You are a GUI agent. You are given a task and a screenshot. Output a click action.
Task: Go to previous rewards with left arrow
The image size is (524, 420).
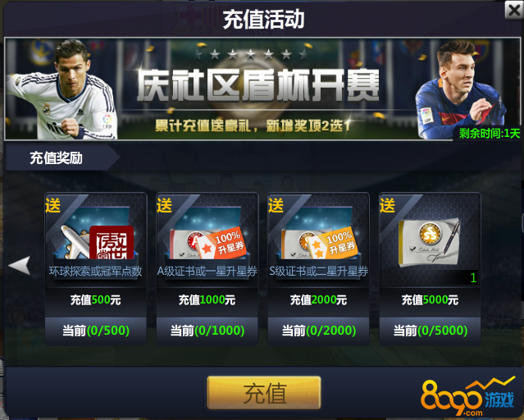click(20, 266)
